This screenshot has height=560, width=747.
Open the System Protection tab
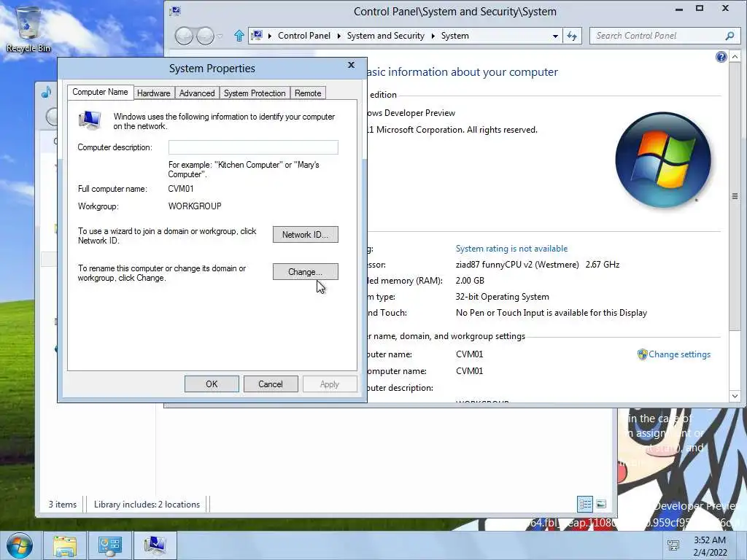(x=255, y=93)
